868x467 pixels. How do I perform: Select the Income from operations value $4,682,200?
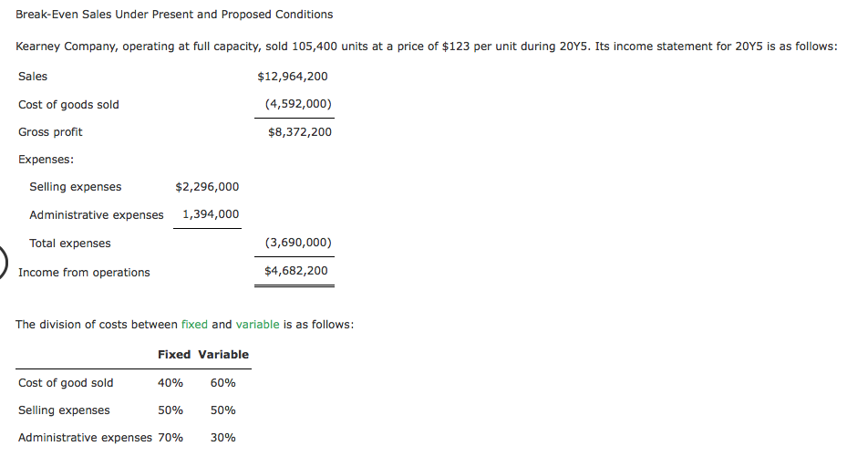(x=296, y=271)
